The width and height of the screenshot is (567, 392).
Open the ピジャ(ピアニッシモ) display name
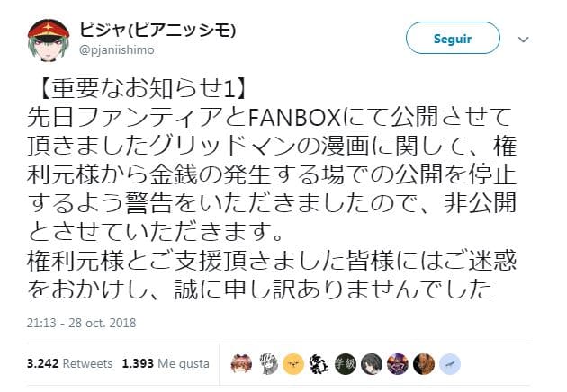tap(157, 30)
